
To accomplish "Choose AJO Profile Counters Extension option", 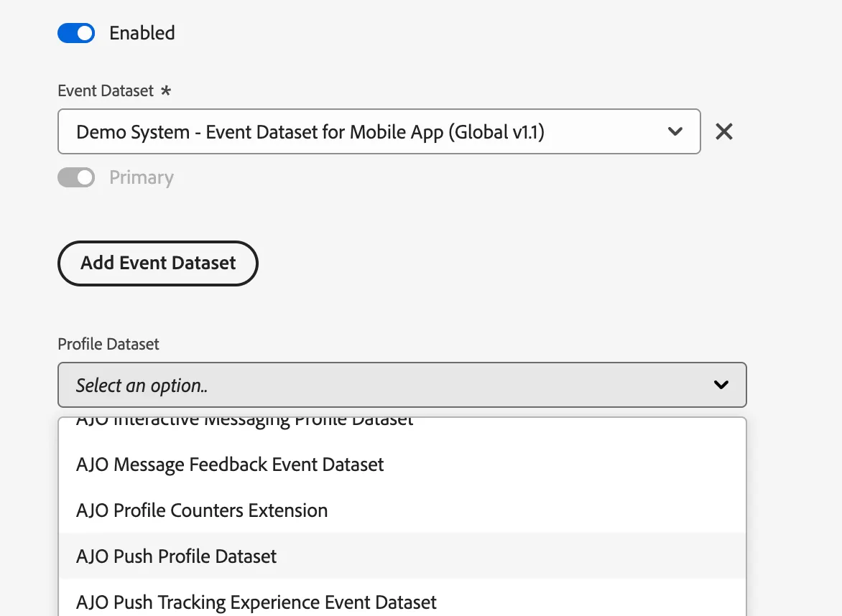I will [x=402, y=510].
